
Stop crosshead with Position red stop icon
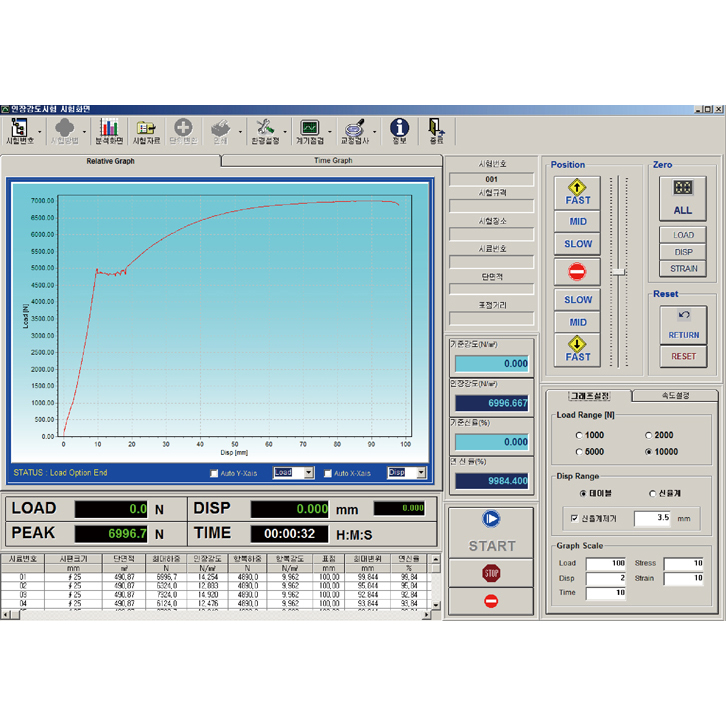click(577, 271)
